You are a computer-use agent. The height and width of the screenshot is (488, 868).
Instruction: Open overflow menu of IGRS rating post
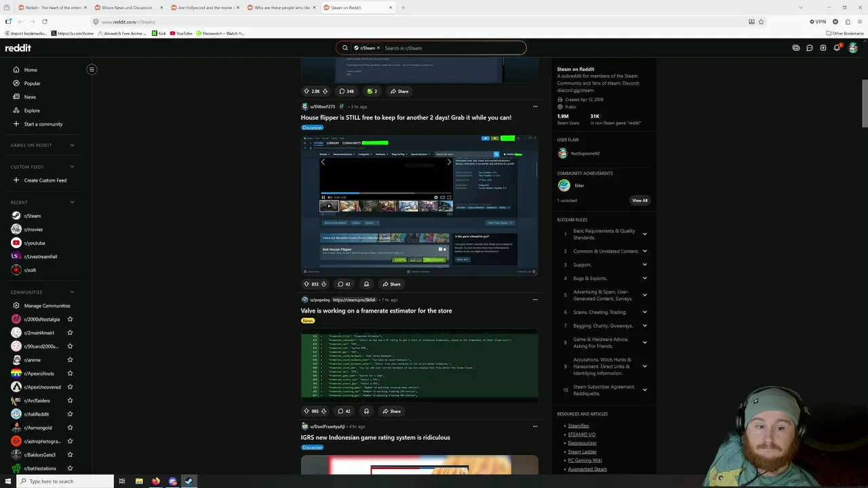[535, 426]
